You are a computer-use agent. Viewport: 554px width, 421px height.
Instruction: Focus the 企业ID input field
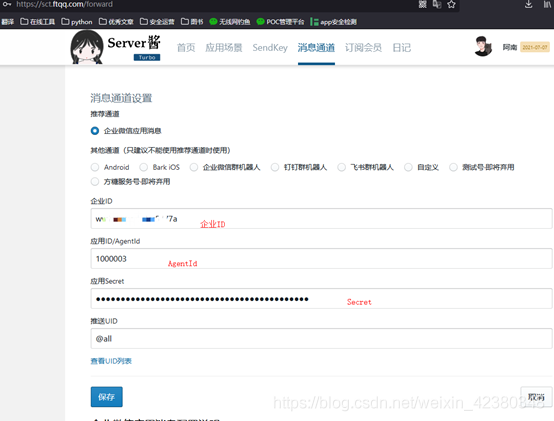point(321,219)
